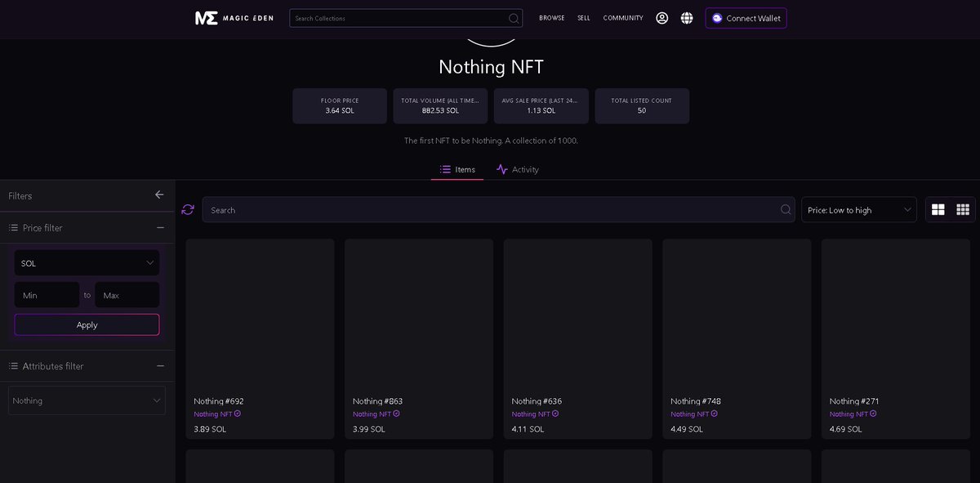Screen dimensions: 980x483
Task: Open Nothing NFT link under Nothing #748
Action: tap(689, 414)
